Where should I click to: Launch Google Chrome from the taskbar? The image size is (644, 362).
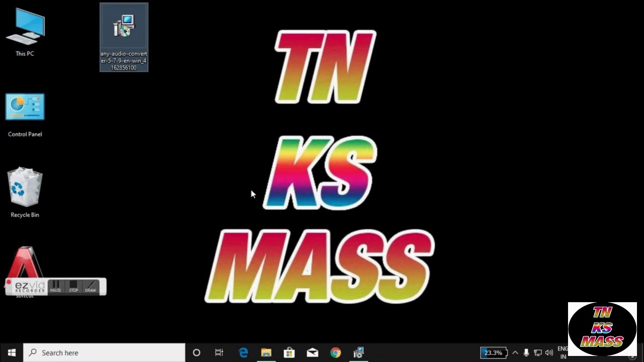(x=336, y=352)
